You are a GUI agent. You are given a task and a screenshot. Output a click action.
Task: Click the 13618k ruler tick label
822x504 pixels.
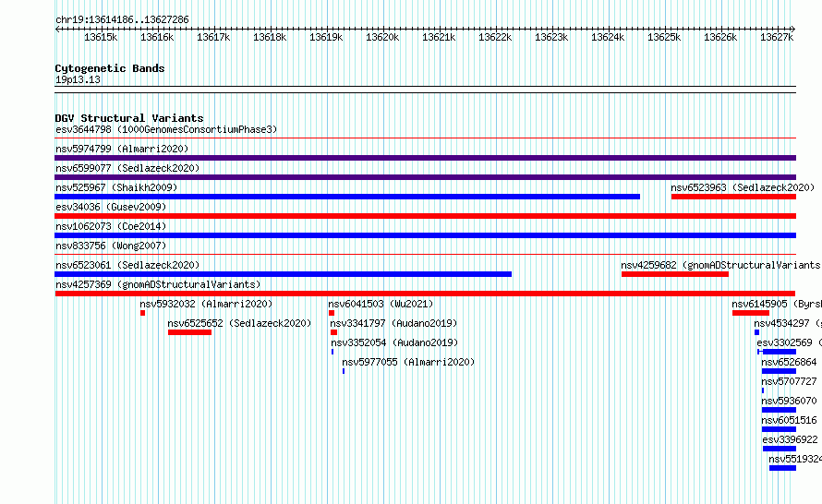(270, 37)
